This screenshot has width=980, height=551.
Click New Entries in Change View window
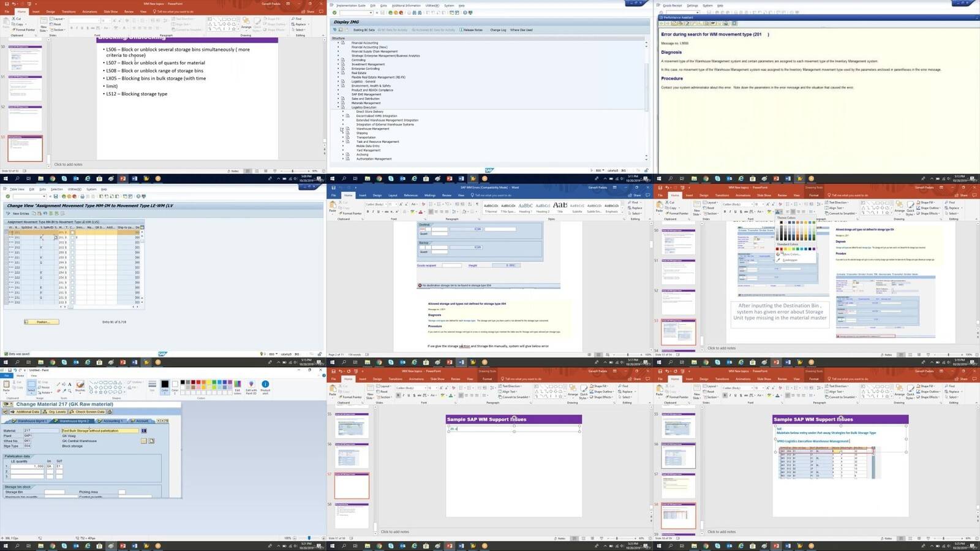[21, 213]
